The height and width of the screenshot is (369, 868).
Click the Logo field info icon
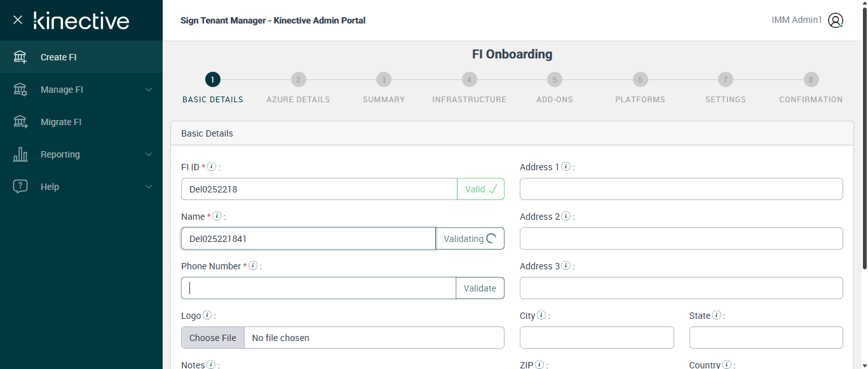(207, 316)
